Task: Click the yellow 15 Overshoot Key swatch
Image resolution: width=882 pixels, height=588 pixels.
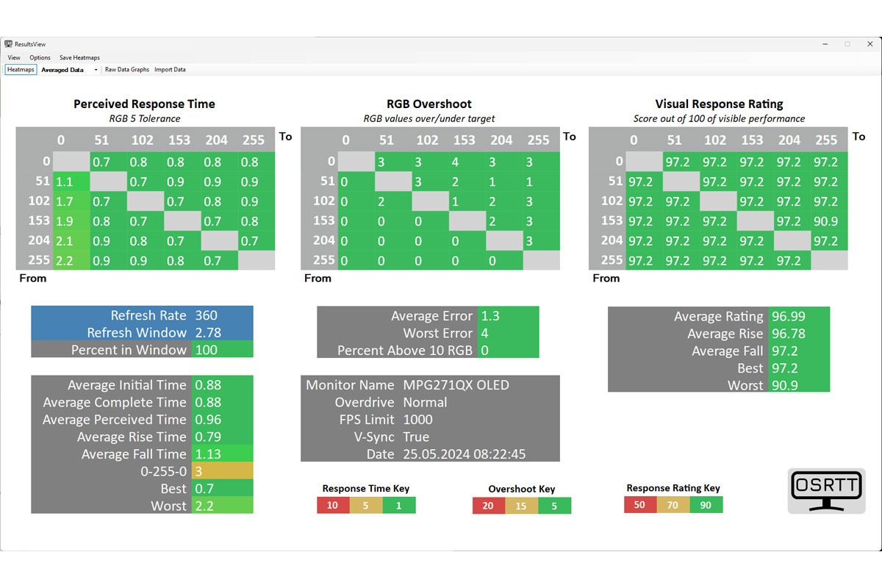Action: (x=521, y=506)
